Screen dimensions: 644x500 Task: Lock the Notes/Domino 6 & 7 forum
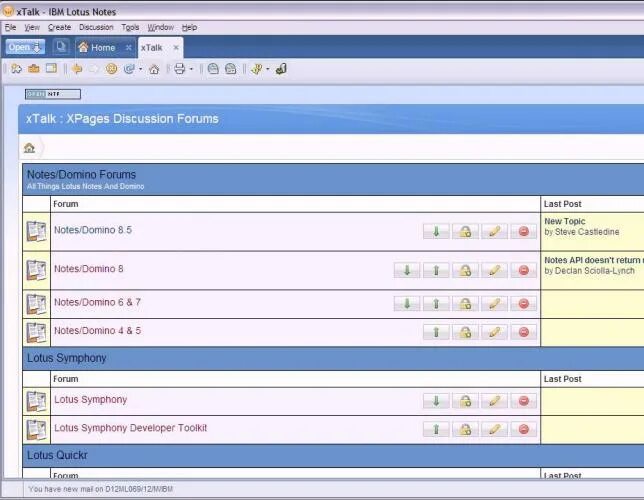pyautogui.click(x=465, y=304)
